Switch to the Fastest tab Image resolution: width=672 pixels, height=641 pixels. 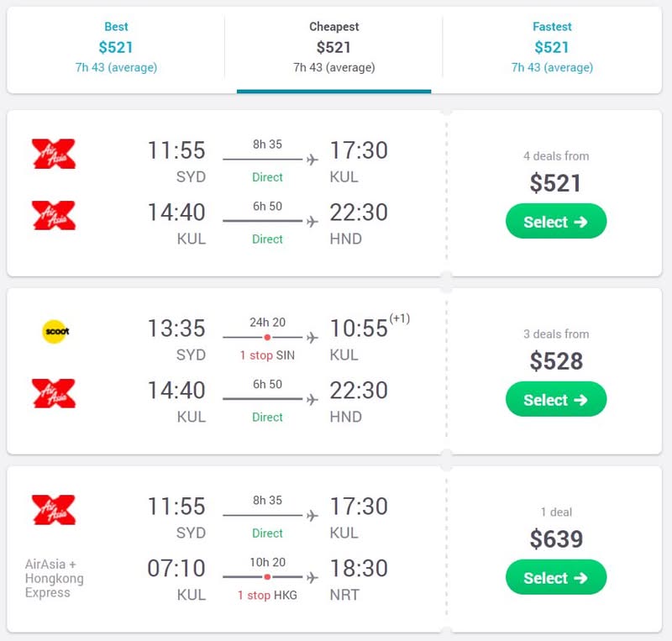(552, 46)
